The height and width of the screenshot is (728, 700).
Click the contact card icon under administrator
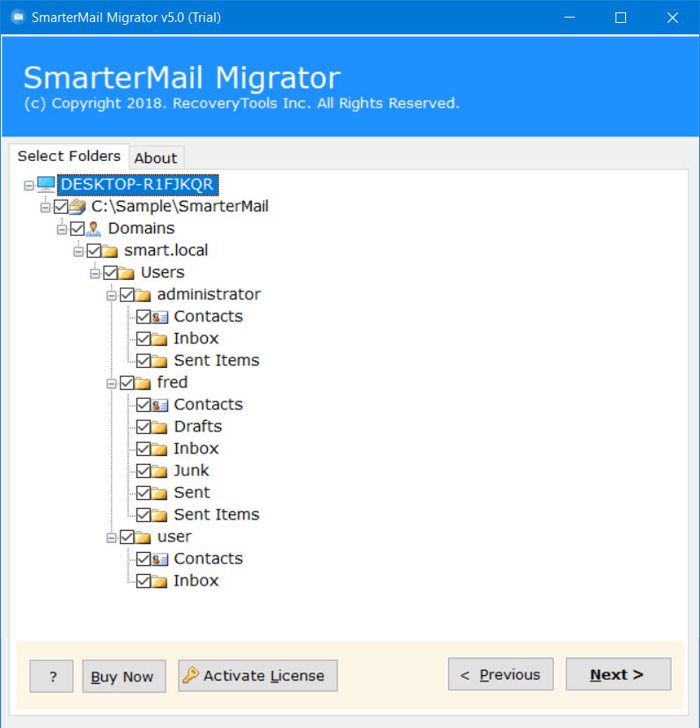pos(159,317)
